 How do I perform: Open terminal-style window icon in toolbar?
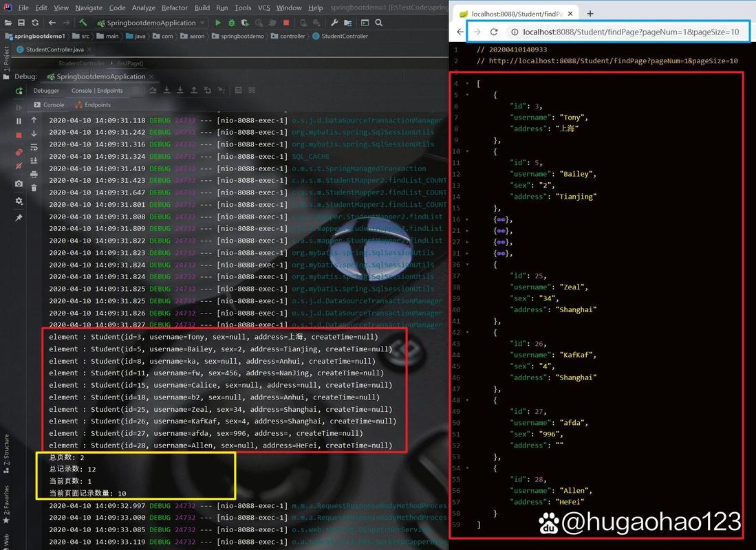coord(365,23)
